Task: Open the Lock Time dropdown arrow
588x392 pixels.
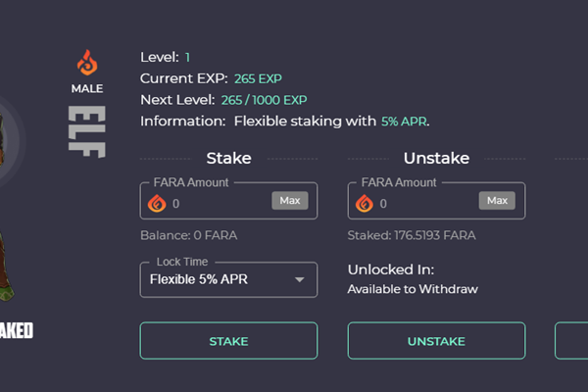Action: [299, 279]
